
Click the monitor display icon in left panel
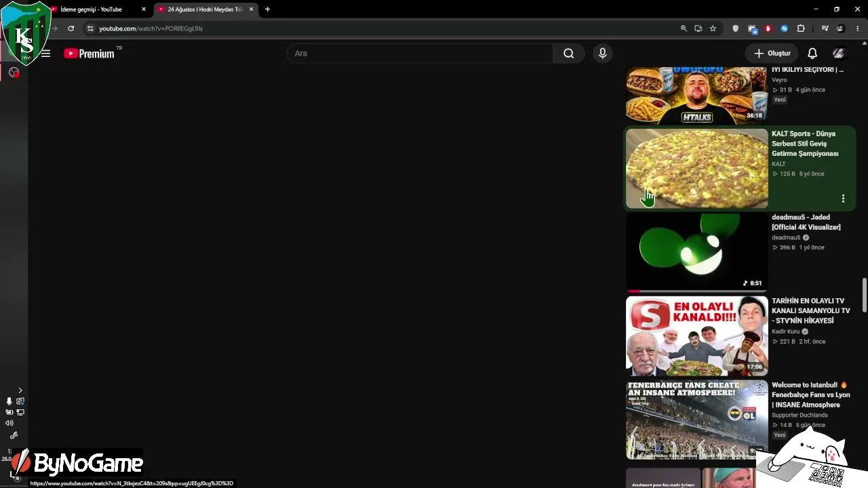pos(20,412)
